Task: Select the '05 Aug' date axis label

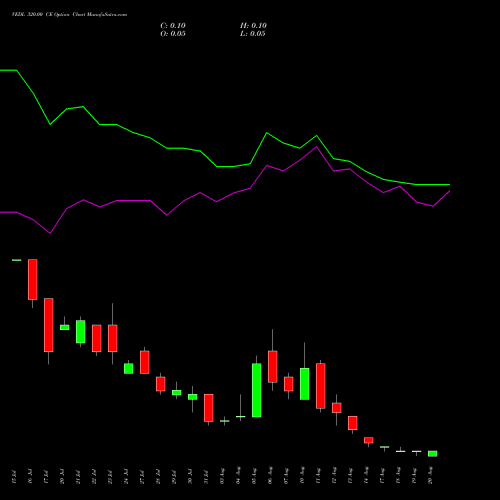Action: (x=254, y=476)
